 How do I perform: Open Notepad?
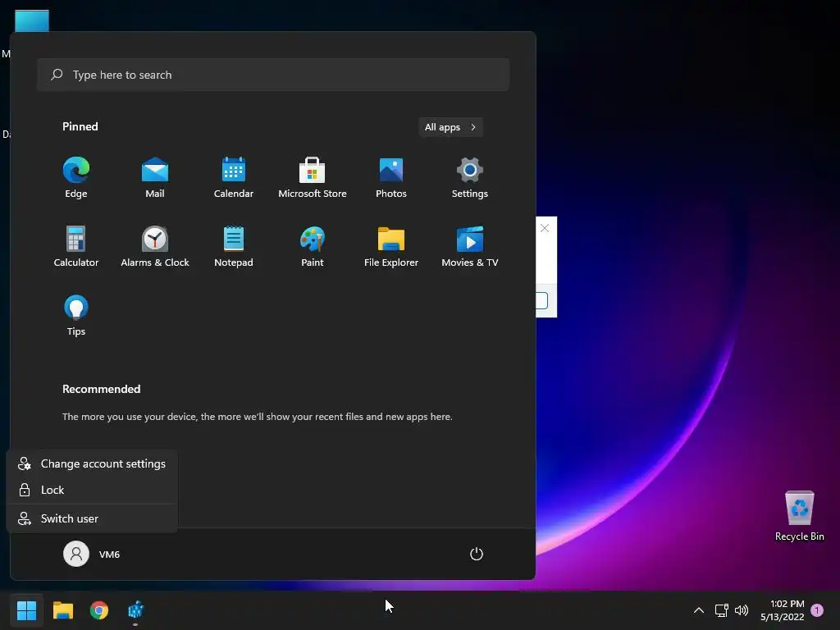pos(234,246)
